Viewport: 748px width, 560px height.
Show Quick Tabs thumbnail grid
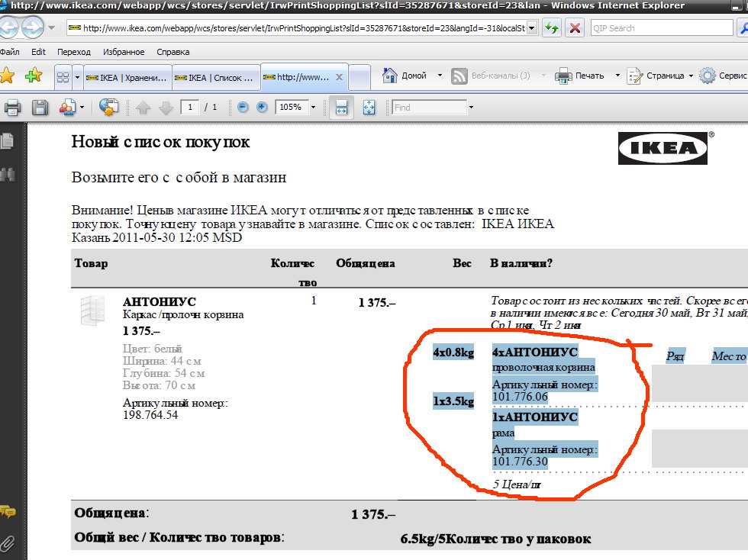(x=63, y=77)
